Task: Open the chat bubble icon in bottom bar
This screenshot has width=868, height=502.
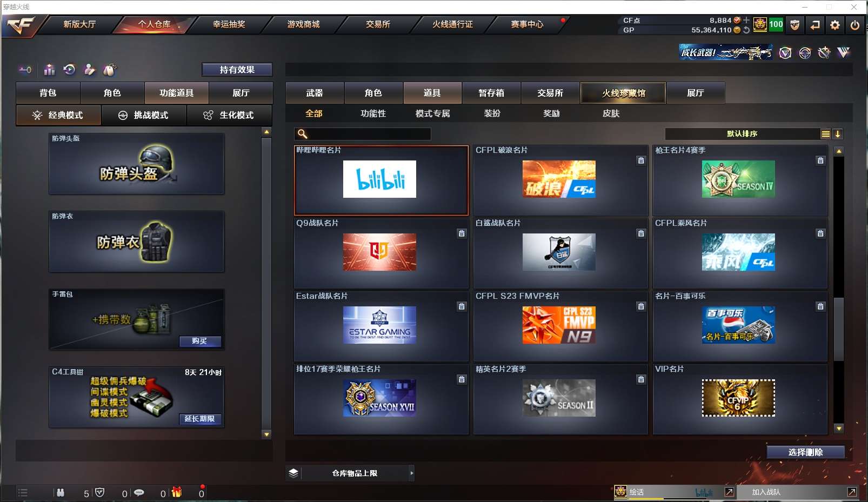Action: tap(139, 493)
